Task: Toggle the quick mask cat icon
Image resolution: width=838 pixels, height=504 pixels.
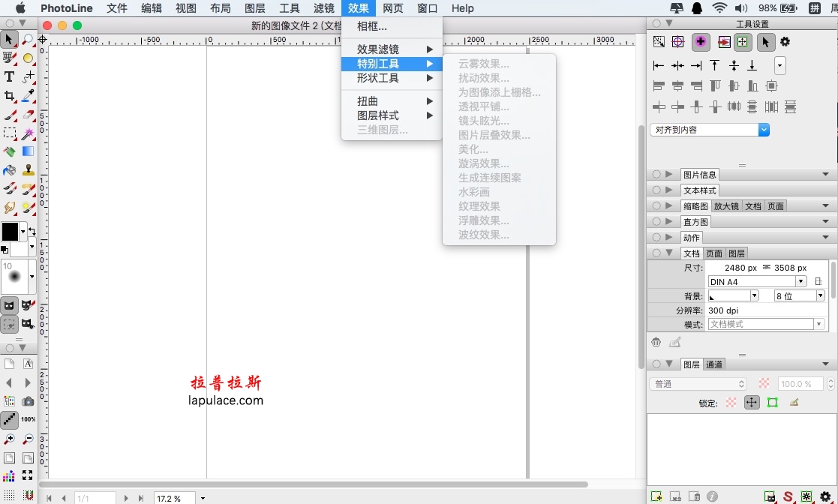Action: [x=9, y=305]
